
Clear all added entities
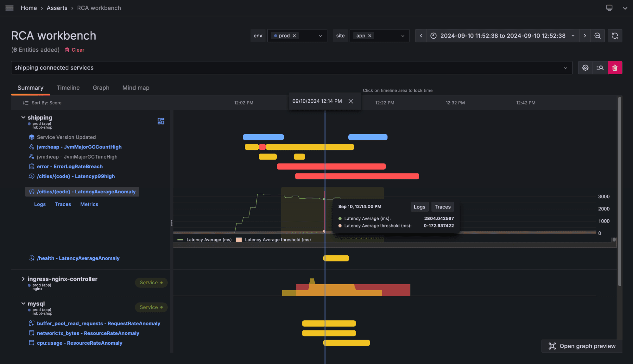coord(74,50)
